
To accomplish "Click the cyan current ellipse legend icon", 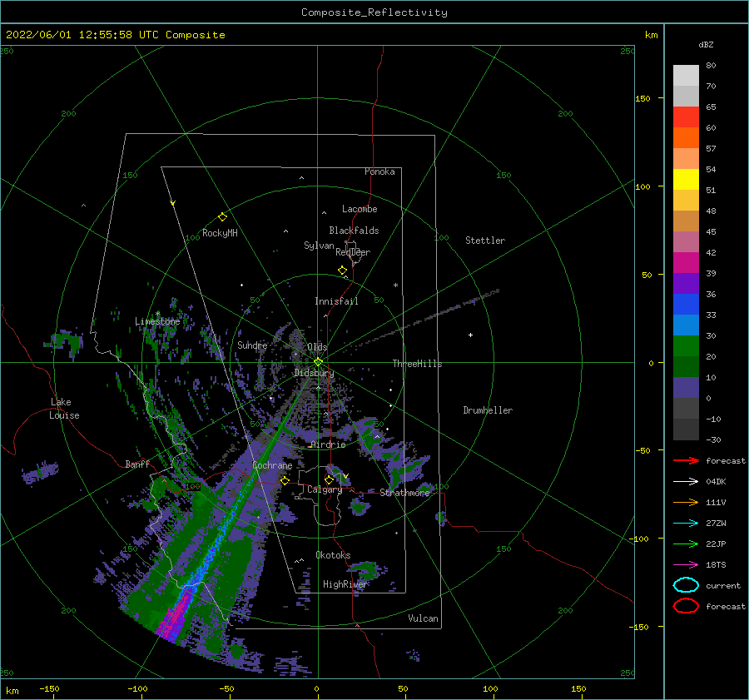I will [686, 585].
